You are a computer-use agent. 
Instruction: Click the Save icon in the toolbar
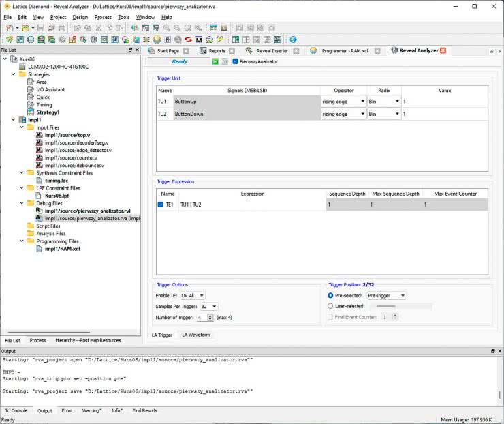41,28
